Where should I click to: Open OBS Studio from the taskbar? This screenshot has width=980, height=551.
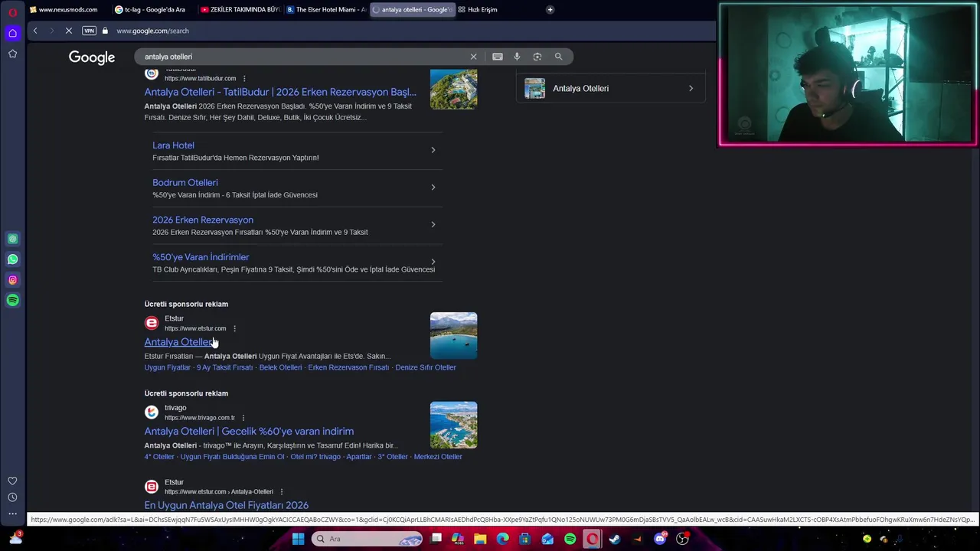(682, 539)
